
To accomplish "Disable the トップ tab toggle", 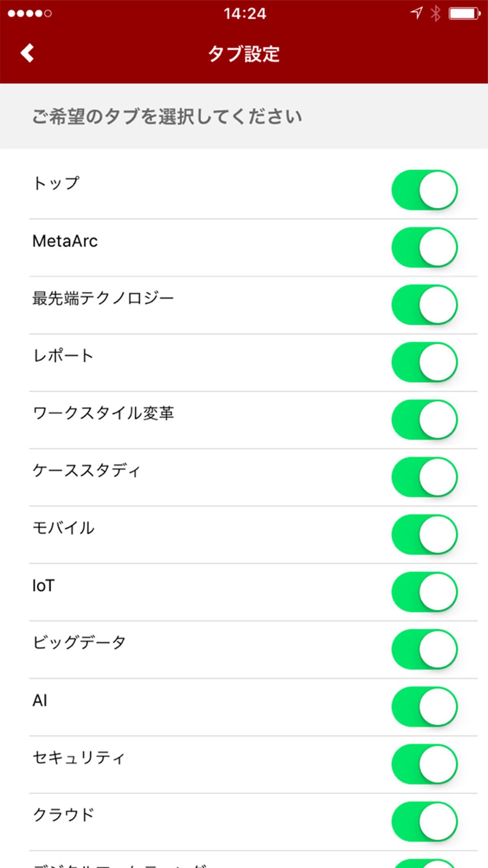I will [425, 190].
